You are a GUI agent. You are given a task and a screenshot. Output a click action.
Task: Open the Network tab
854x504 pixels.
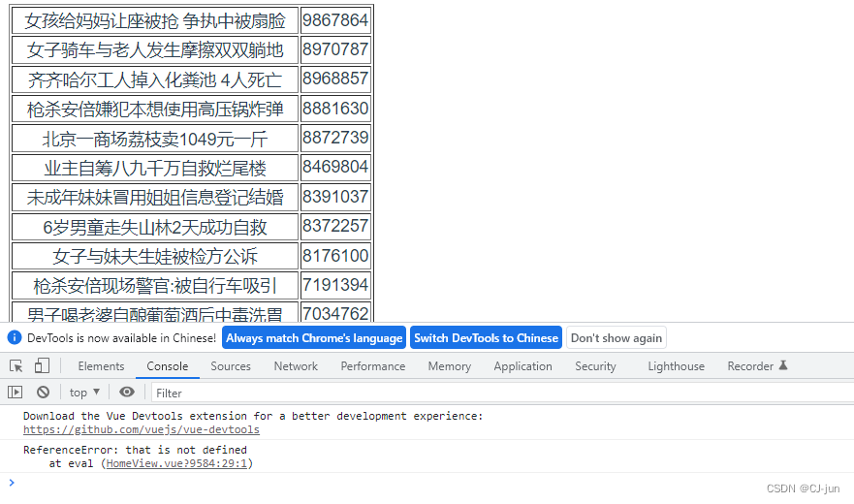pos(296,366)
